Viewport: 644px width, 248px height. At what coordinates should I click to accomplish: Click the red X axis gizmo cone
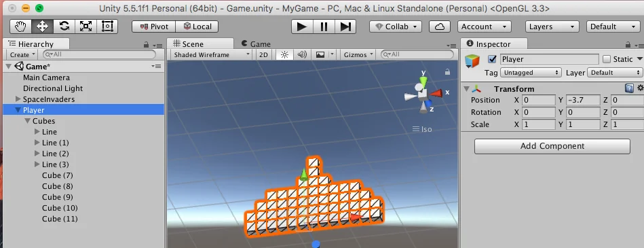tap(436, 93)
